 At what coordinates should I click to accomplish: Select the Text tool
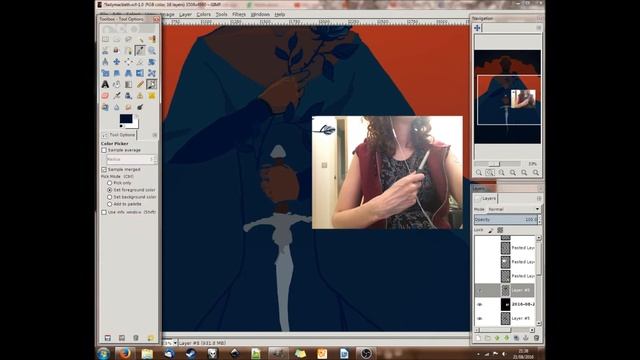tap(105, 84)
